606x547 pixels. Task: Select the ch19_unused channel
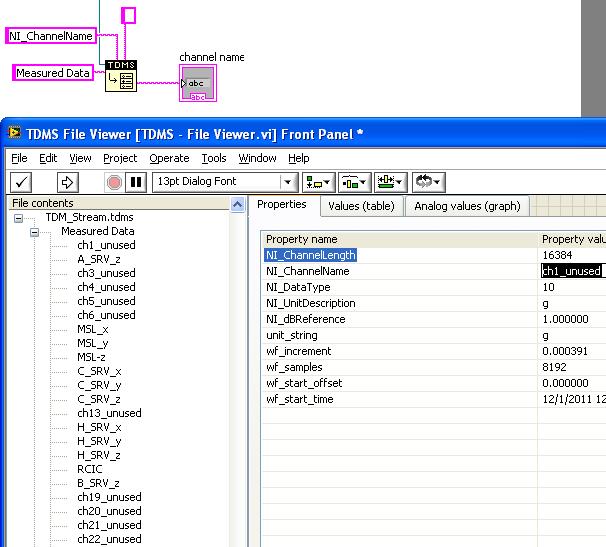109,497
